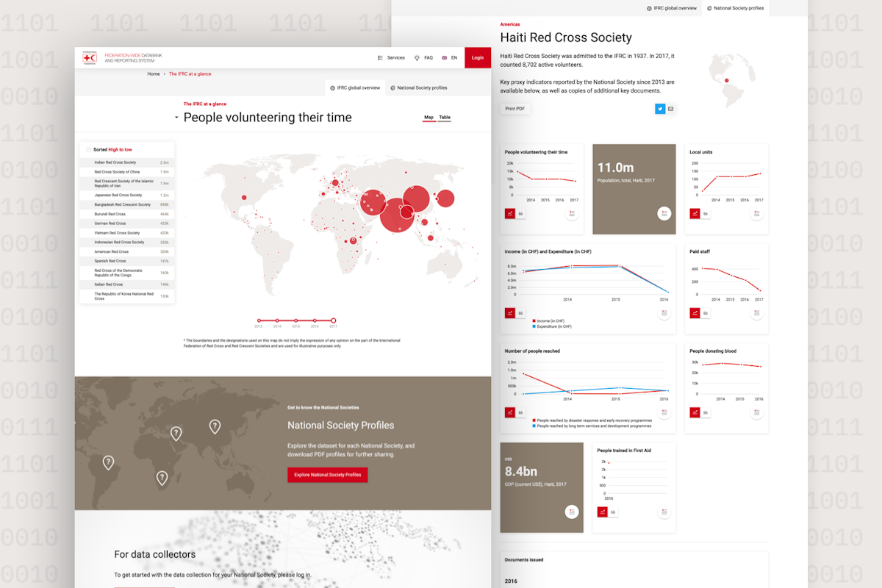Open the EN language selector
This screenshot has height=588, width=882.
click(450, 57)
